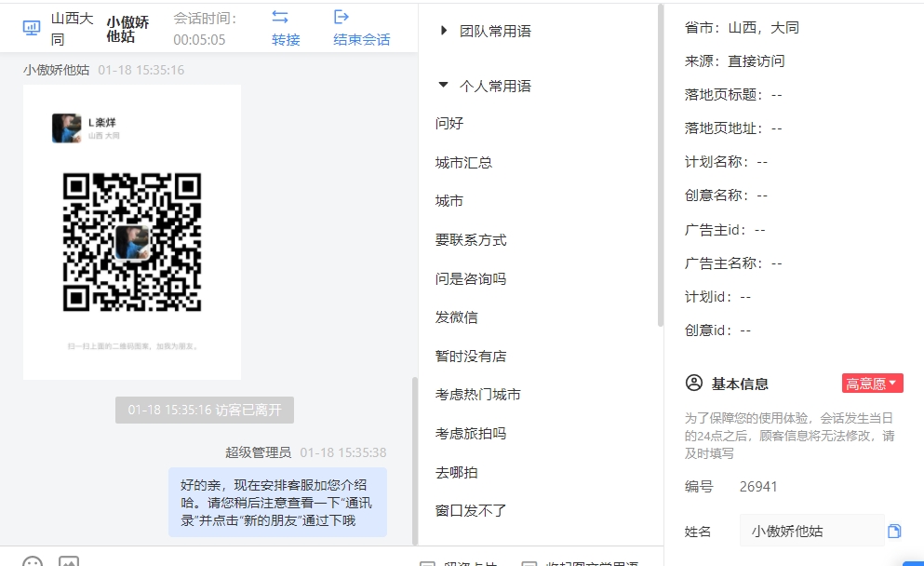The width and height of the screenshot is (924, 566).
Task: Click the L楽烊 avatar in QR card
Action: (x=67, y=128)
